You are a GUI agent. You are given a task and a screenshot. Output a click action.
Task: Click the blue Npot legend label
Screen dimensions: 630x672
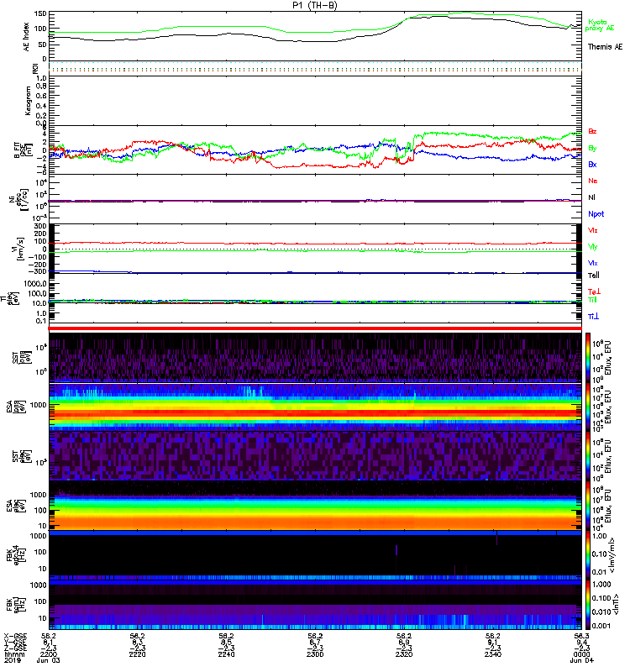[596, 214]
